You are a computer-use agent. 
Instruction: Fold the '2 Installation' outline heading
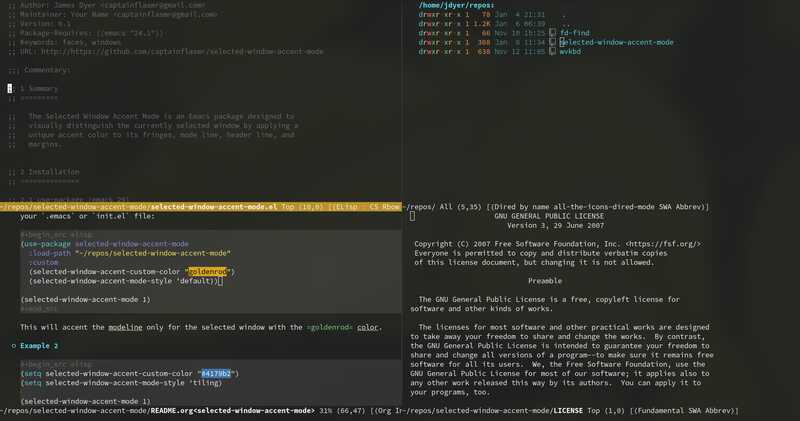coord(48,172)
